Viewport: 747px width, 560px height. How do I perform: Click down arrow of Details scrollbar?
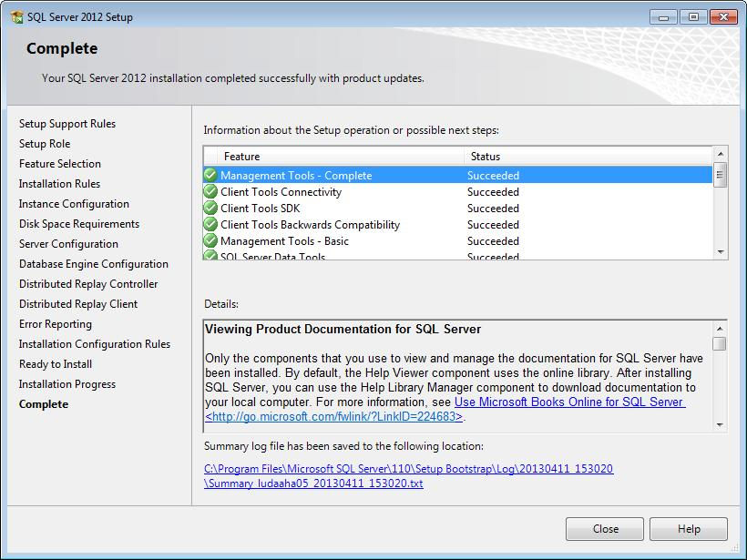point(720,424)
